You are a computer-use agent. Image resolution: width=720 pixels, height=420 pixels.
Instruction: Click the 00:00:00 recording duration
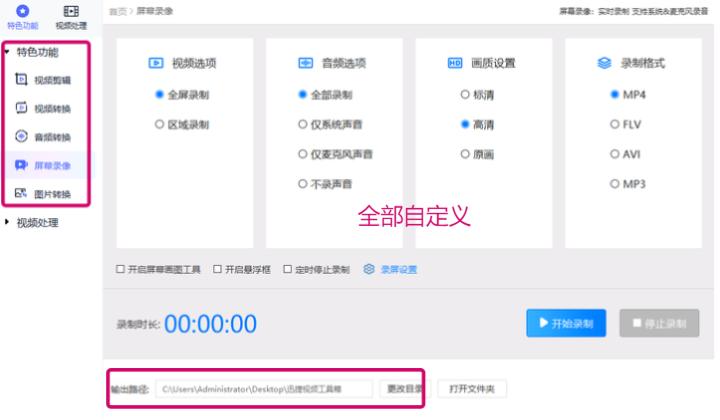tap(210, 324)
